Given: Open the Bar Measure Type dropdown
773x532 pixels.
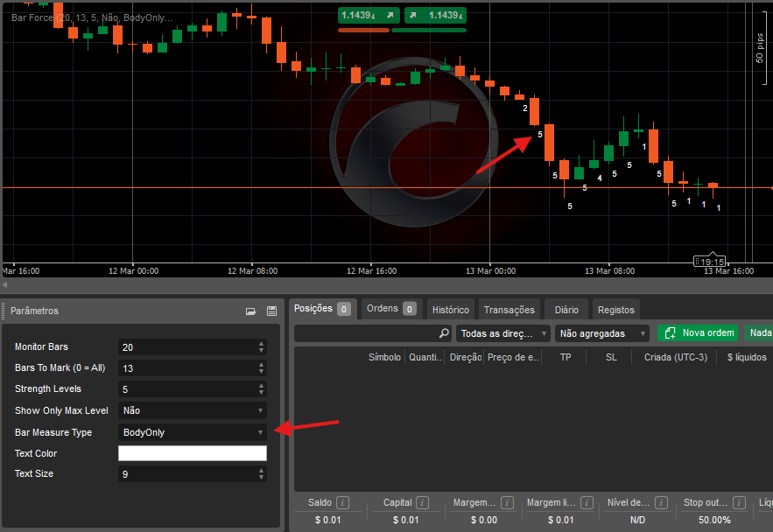Looking at the screenshot, I should 192,432.
